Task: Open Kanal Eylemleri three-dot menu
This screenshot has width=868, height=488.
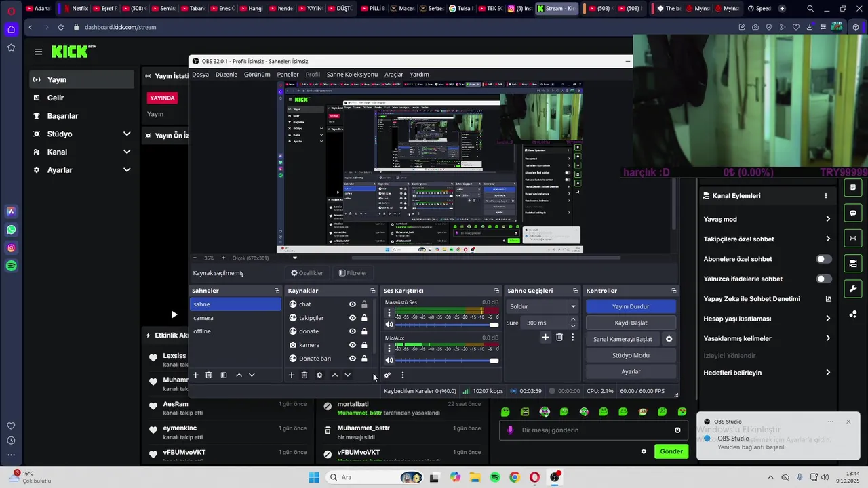Action: (x=825, y=196)
